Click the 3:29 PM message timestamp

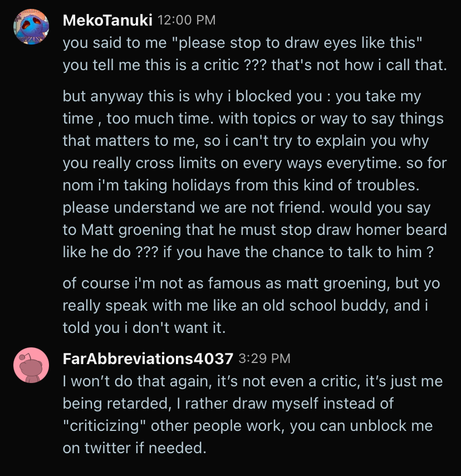(264, 359)
